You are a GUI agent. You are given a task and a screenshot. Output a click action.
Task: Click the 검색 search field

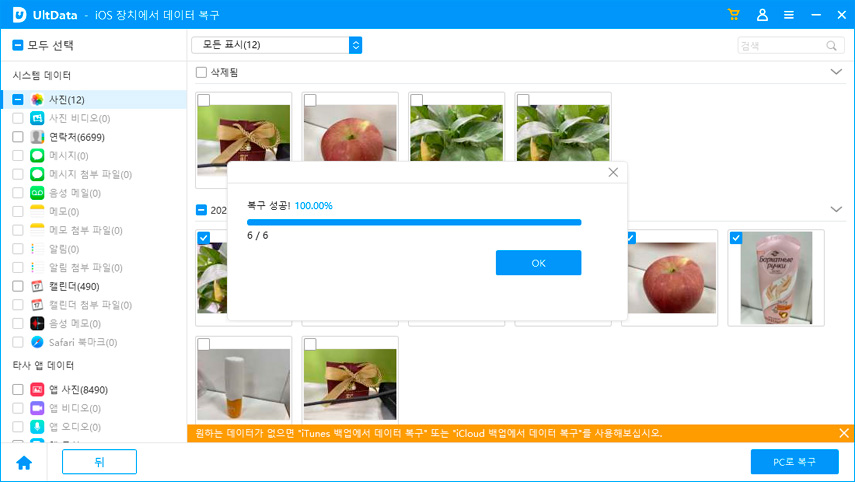coord(791,46)
